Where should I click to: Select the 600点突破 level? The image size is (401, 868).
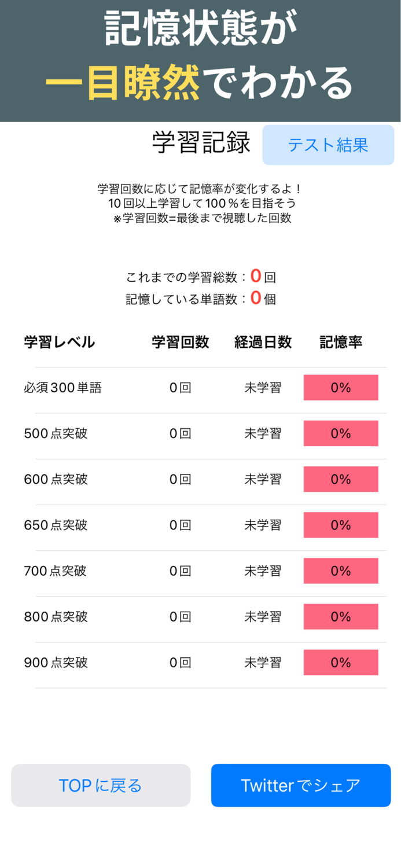pyautogui.click(x=56, y=479)
